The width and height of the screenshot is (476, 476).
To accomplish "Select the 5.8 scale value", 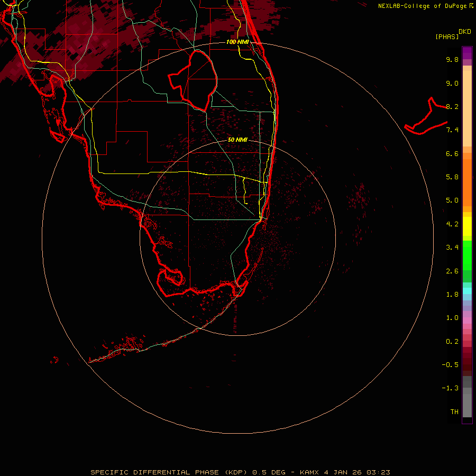I will (x=452, y=177).
